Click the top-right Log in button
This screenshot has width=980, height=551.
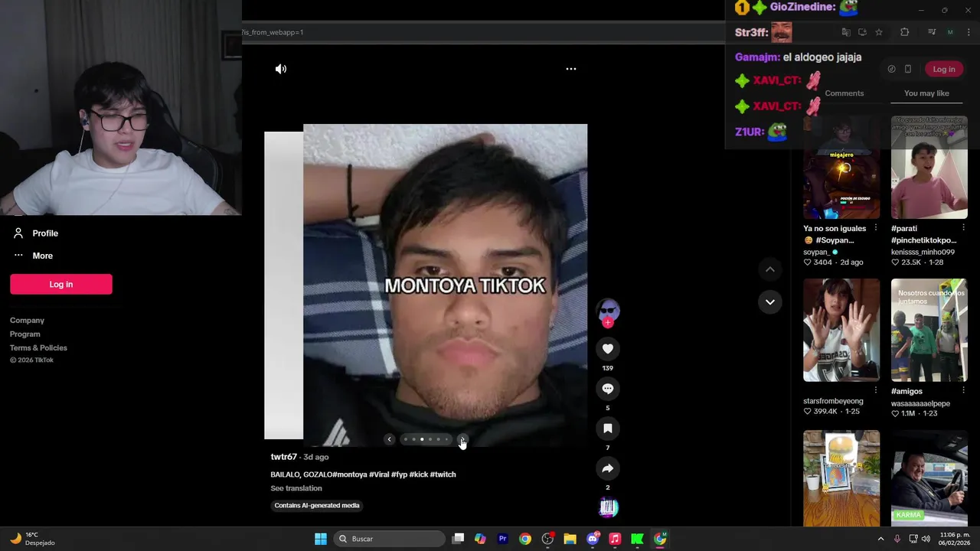(x=944, y=69)
